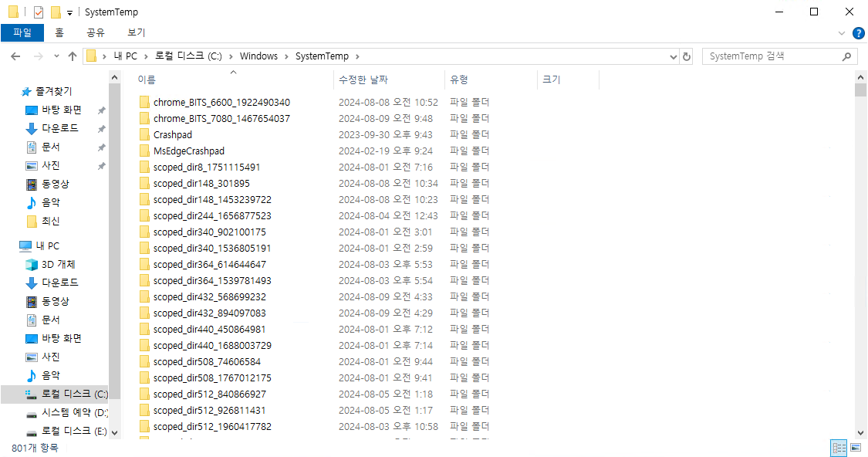Click the Back navigation arrow
Screen dimensions: 868x457
(15, 56)
